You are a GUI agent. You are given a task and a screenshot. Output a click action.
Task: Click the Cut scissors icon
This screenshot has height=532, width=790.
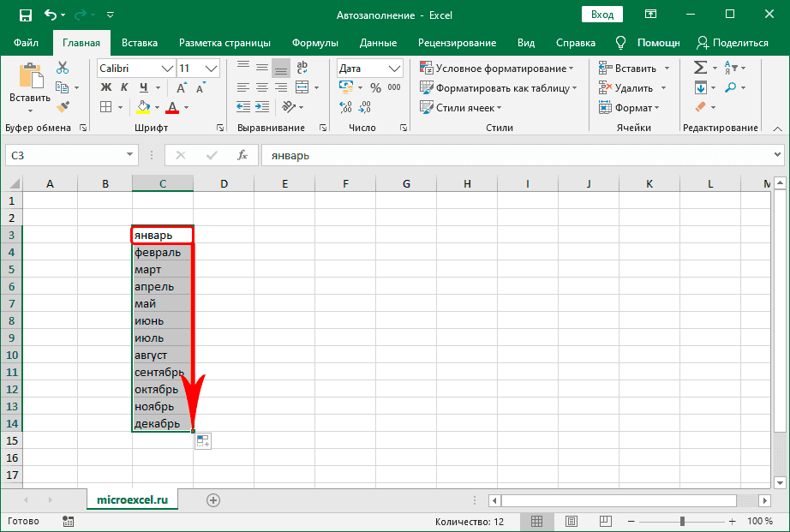click(x=63, y=68)
